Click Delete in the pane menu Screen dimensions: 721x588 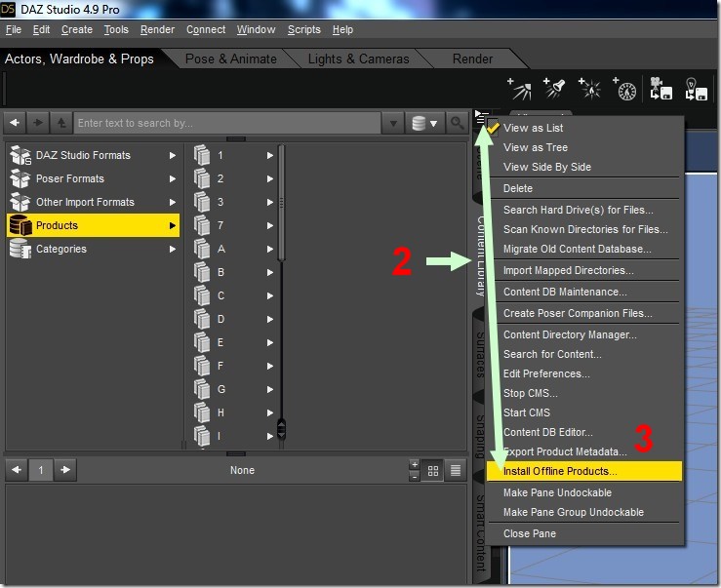pos(584,188)
